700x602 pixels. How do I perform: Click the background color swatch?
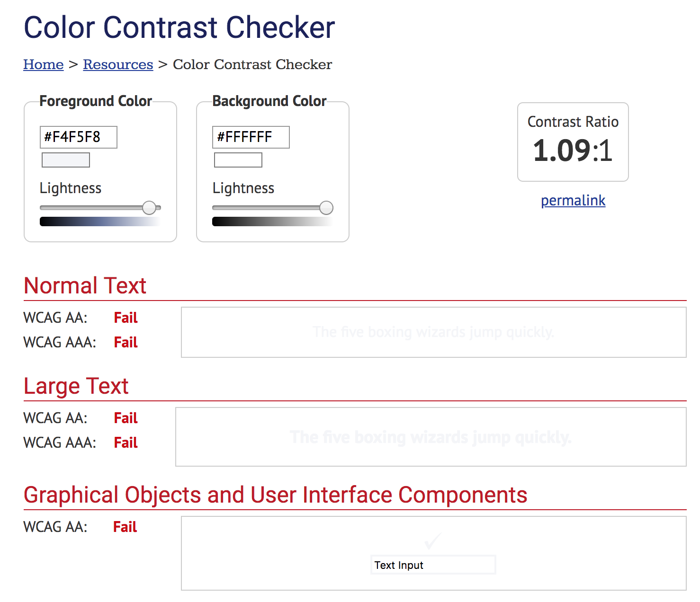tap(238, 160)
